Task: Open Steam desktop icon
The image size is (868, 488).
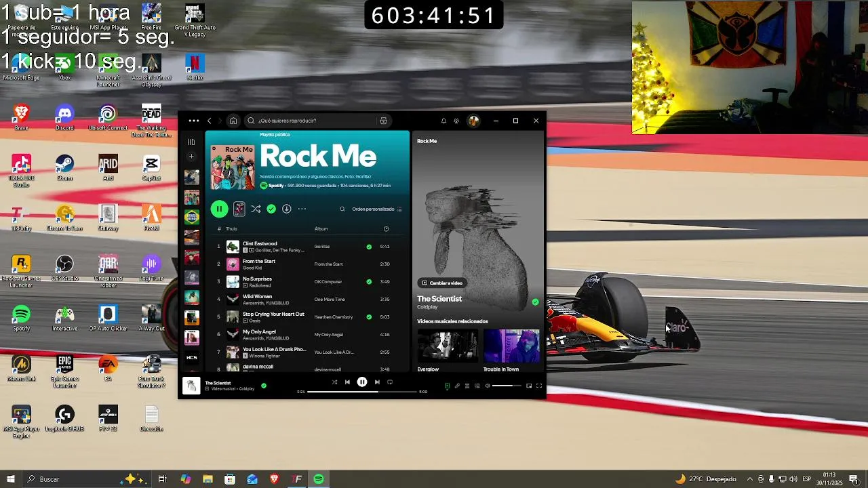Action: click(64, 168)
